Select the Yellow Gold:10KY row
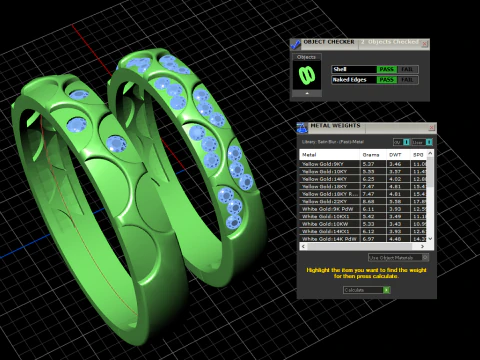Viewport: 480px width, 360px height. 363,171
